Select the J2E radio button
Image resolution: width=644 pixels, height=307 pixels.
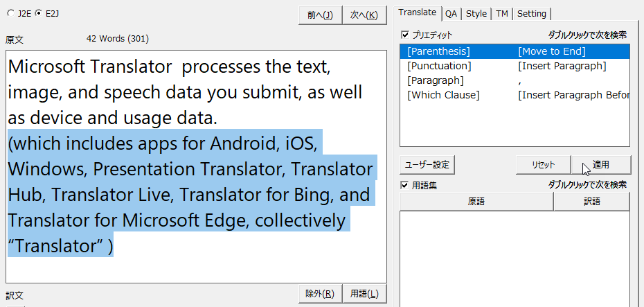(x=10, y=13)
